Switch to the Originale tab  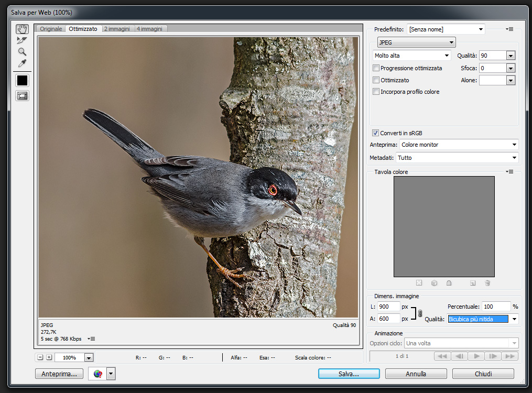(51, 29)
